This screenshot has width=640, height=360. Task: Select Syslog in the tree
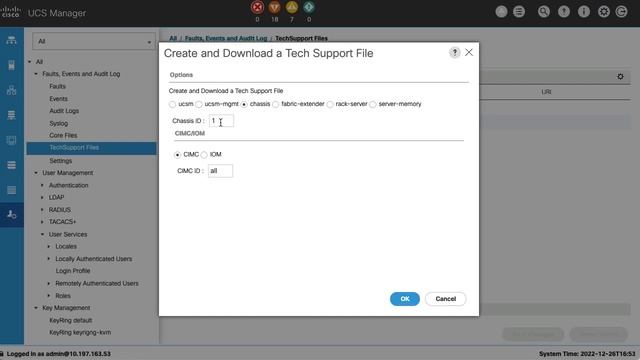[58, 123]
